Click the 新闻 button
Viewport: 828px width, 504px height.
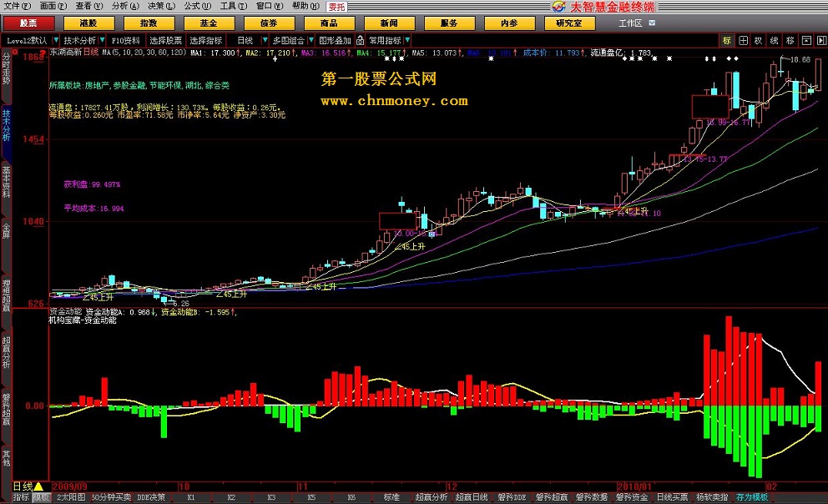[390, 23]
